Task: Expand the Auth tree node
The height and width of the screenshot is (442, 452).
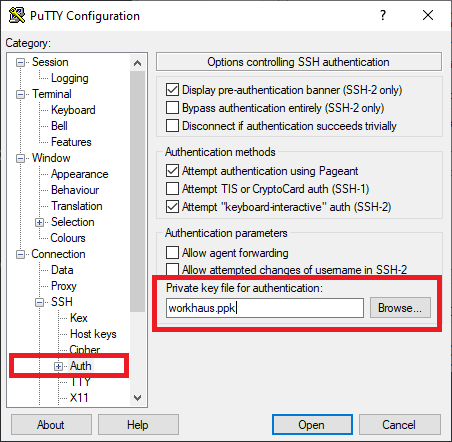Action: click(x=58, y=366)
